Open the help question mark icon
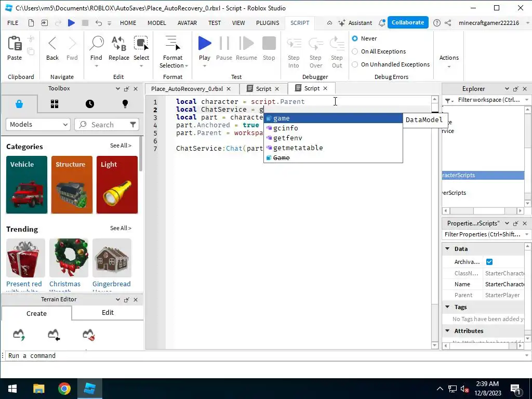This screenshot has height=399, width=532. point(436,23)
